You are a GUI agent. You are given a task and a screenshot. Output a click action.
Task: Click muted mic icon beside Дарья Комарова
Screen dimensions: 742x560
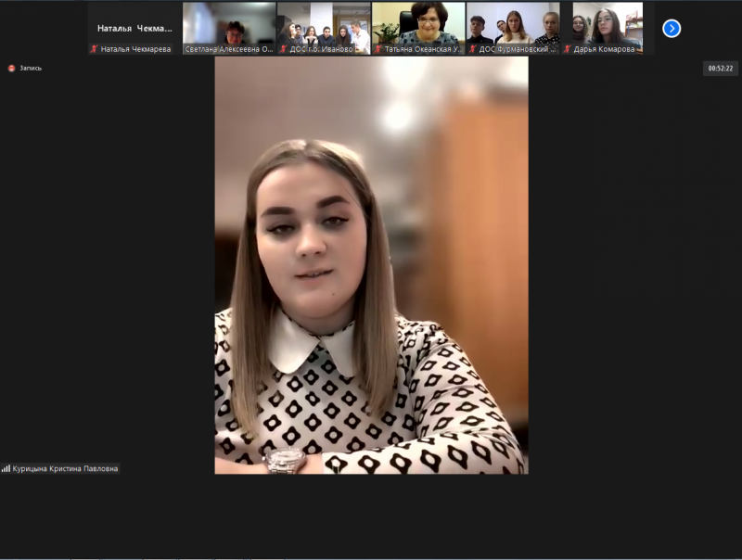point(568,49)
